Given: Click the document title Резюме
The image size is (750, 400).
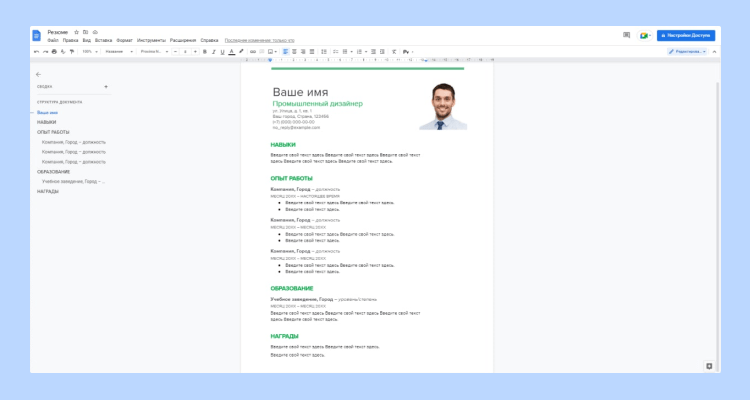Looking at the screenshot, I should [x=58, y=32].
